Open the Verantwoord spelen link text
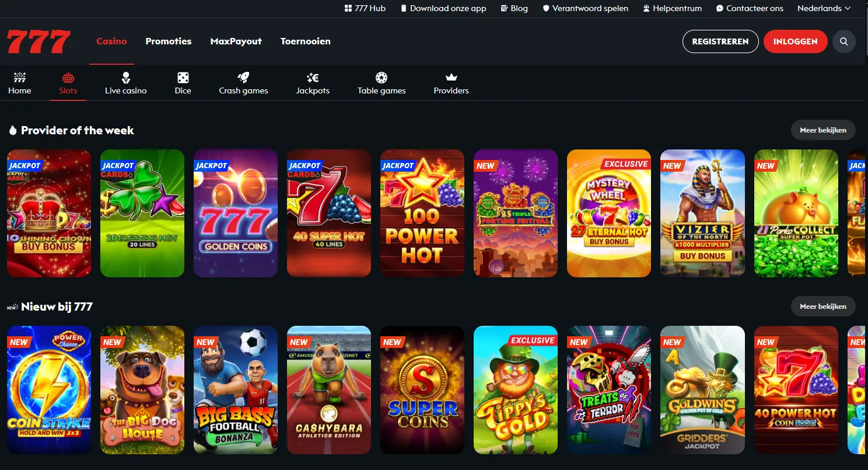868x470 pixels. (x=590, y=8)
